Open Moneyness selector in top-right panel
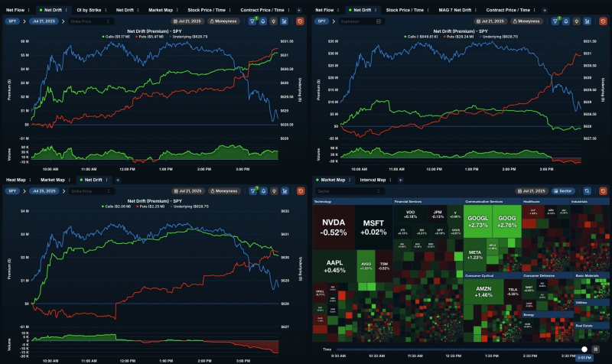This screenshot has height=364, width=612. point(526,21)
